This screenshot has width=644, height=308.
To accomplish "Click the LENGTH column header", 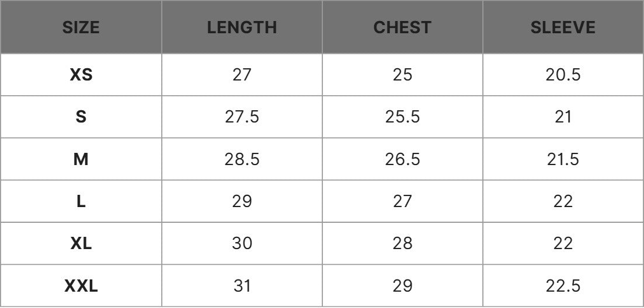I will (x=242, y=27).
